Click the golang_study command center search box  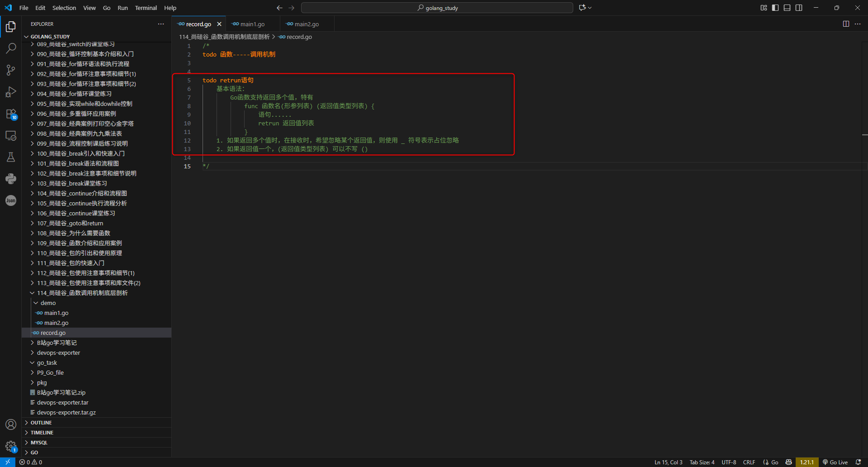(437, 8)
